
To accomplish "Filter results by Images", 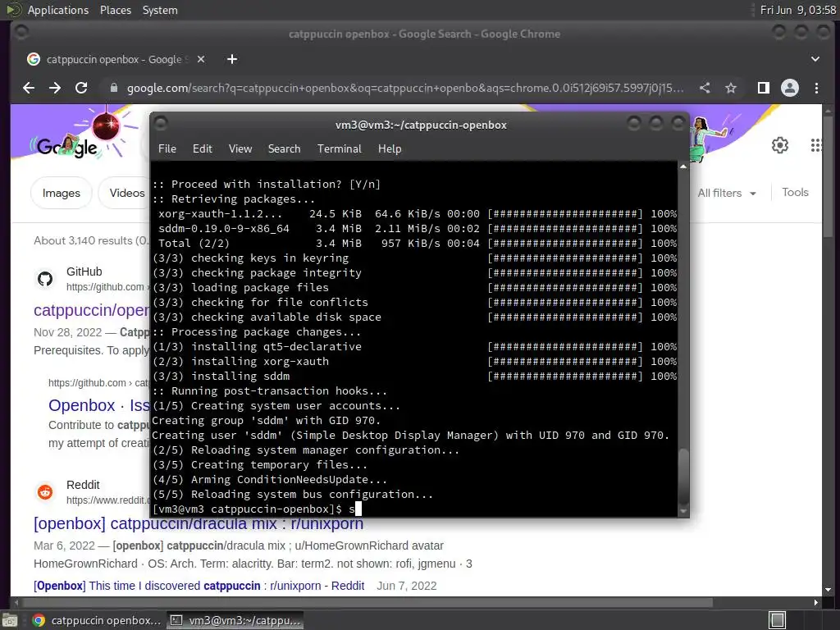I will click(x=61, y=193).
